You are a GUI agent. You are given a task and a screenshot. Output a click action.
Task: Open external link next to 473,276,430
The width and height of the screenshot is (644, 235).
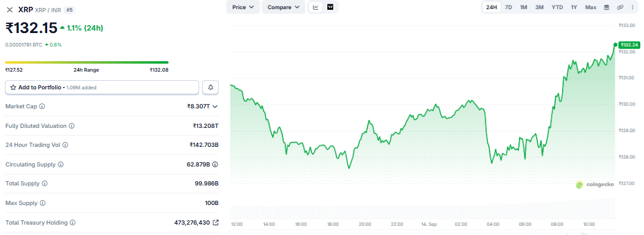click(216, 223)
